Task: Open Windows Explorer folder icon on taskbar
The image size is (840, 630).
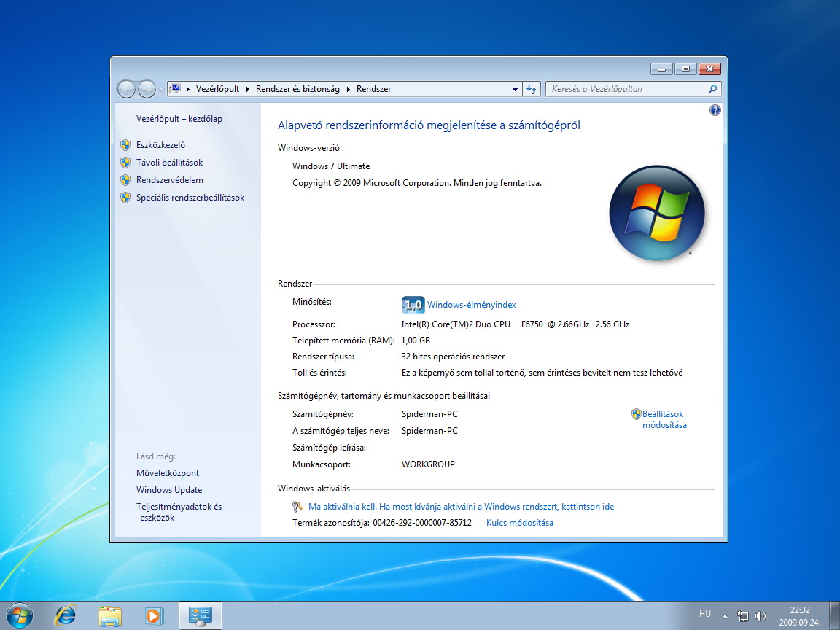Action: (110, 615)
